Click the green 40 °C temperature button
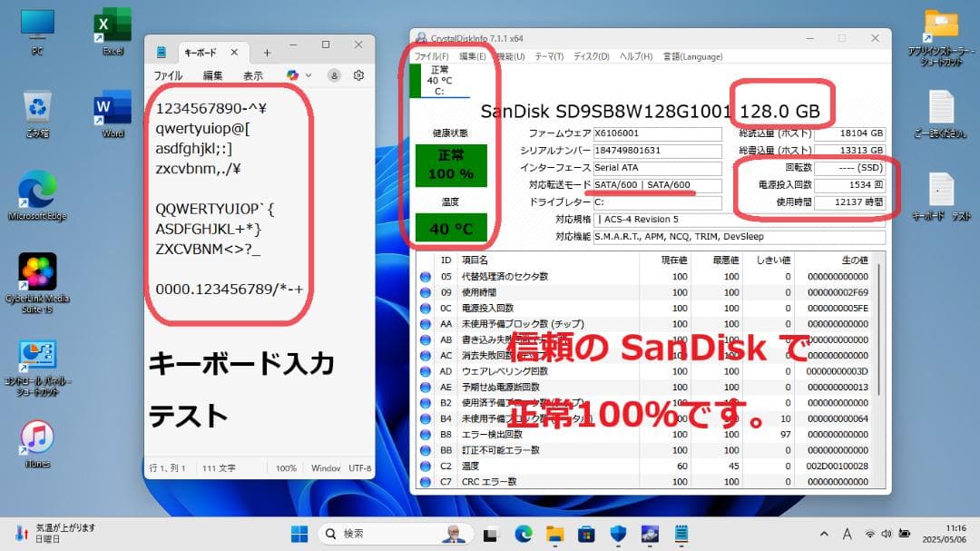This screenshot has width=980, height=551. tap(451, 229)
